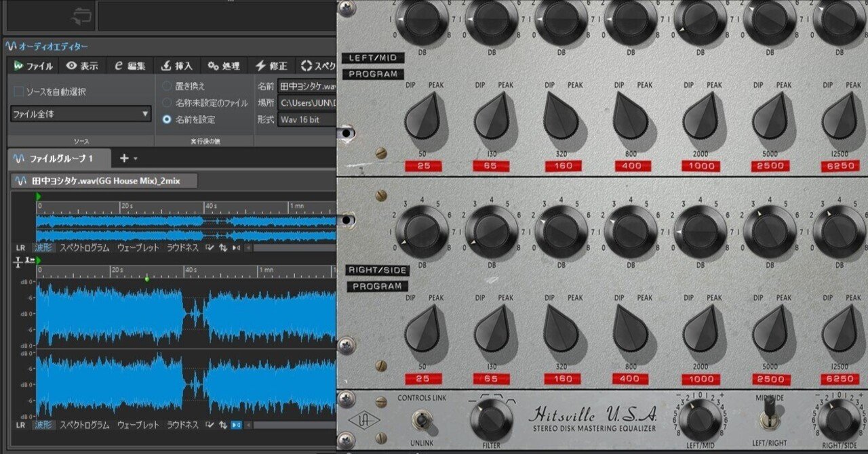Viewport: 868px width, 454px height.
Task: Toggle highlighted speaker icon in main display toolbar
Action: click(x=237, y=425)
